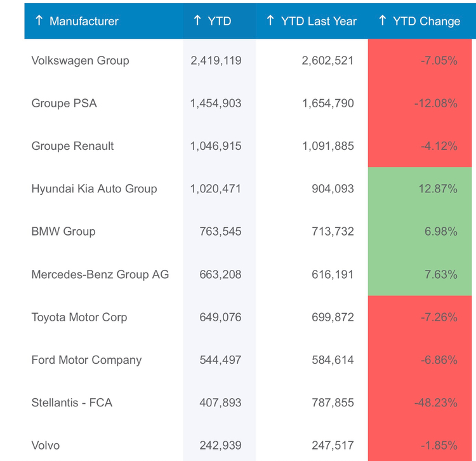Click the sort arrow beside Manufacturer

coord(39,21)
